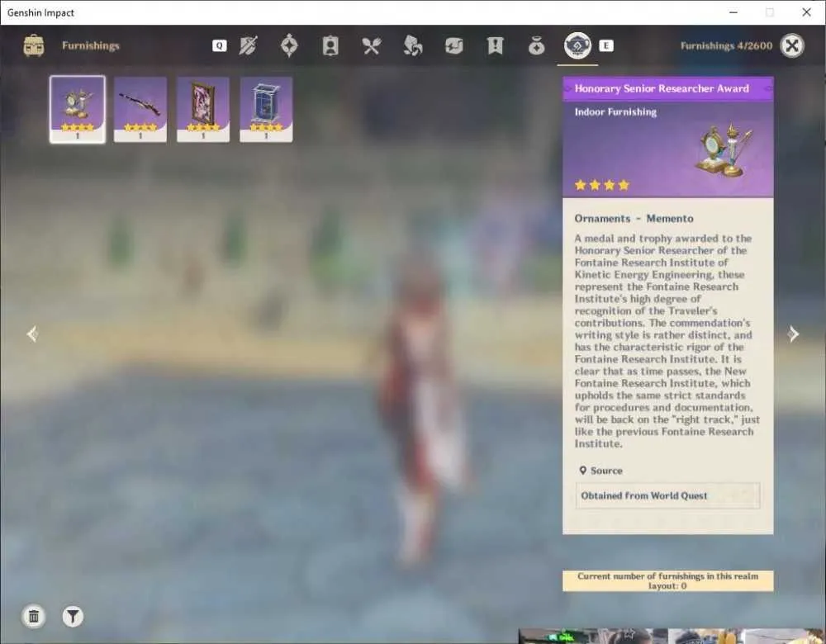The image size is (826, 644).
Task: Go to next page with right arrow
Action: [x=793, y=334]
